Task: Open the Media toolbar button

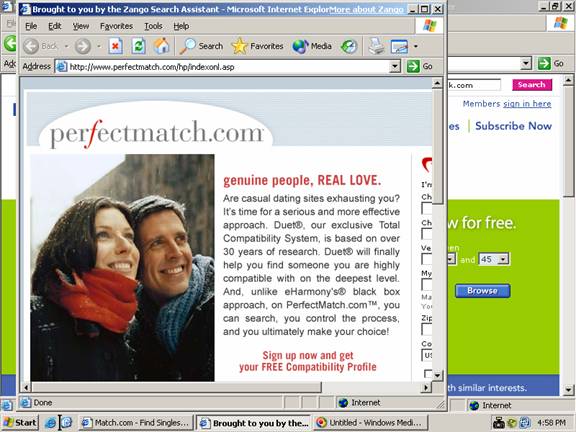Action: tap(312, 46)
